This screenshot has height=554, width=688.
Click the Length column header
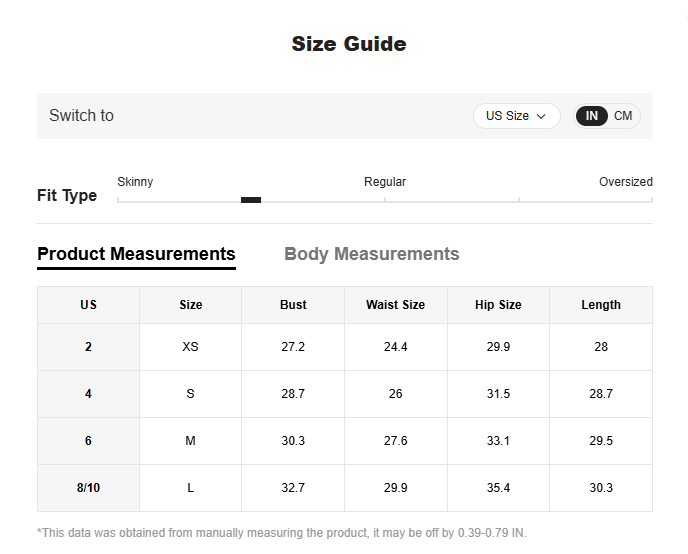pyautogui.click(x=601, y=305)
